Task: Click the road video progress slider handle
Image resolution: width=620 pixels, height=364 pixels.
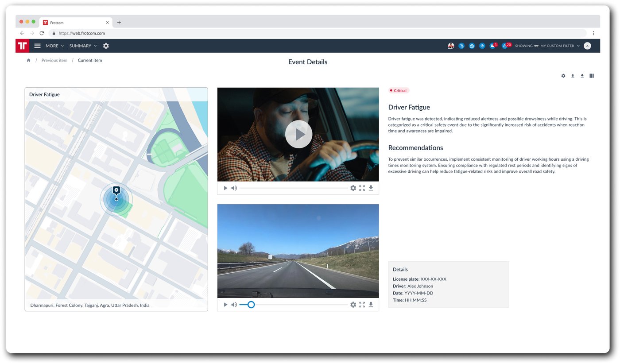Action: 251,305
